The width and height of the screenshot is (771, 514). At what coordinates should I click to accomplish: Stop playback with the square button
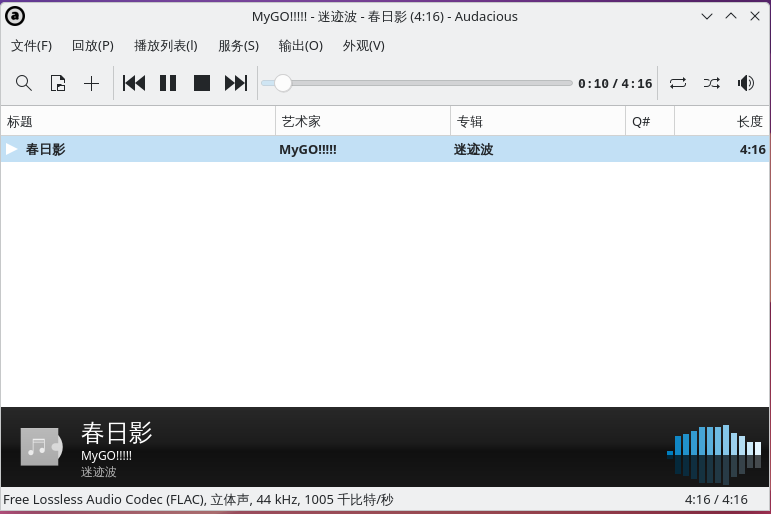coord(202,83)
